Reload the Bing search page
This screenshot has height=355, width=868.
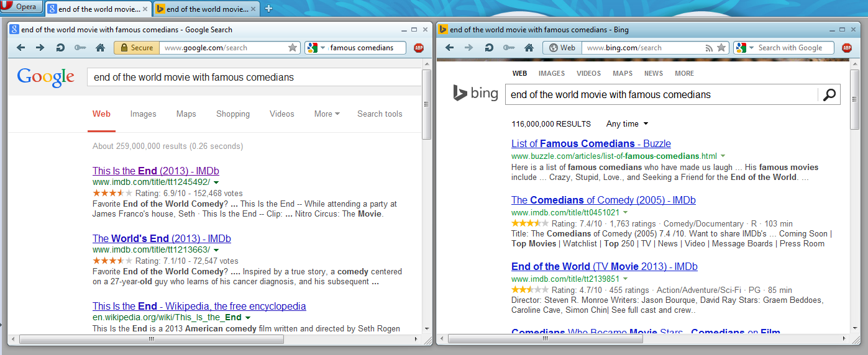(x=489, y=48)
